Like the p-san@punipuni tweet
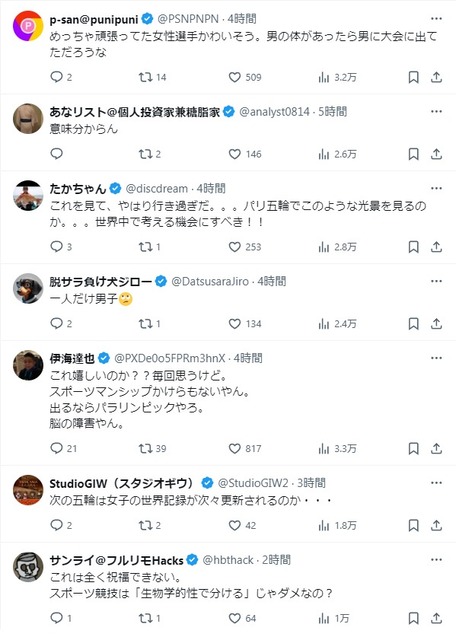 tap(245, 77)
